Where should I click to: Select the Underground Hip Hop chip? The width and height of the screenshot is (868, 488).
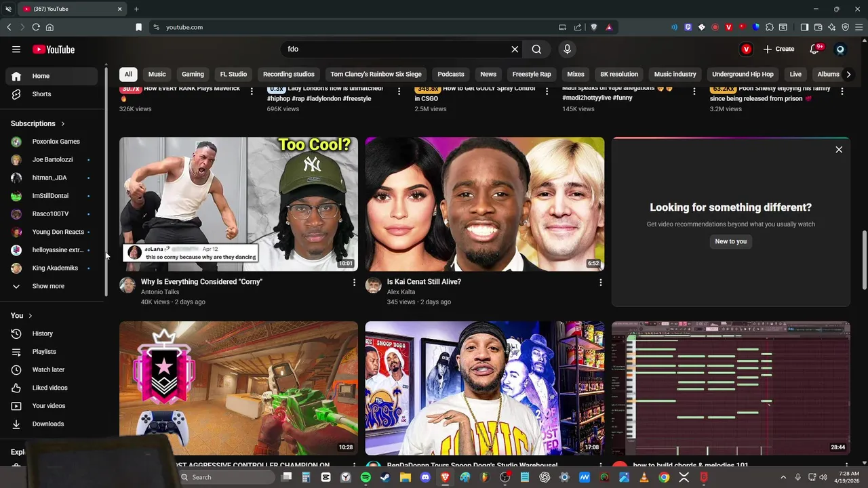pyautogui.click(x=743, y=74)
